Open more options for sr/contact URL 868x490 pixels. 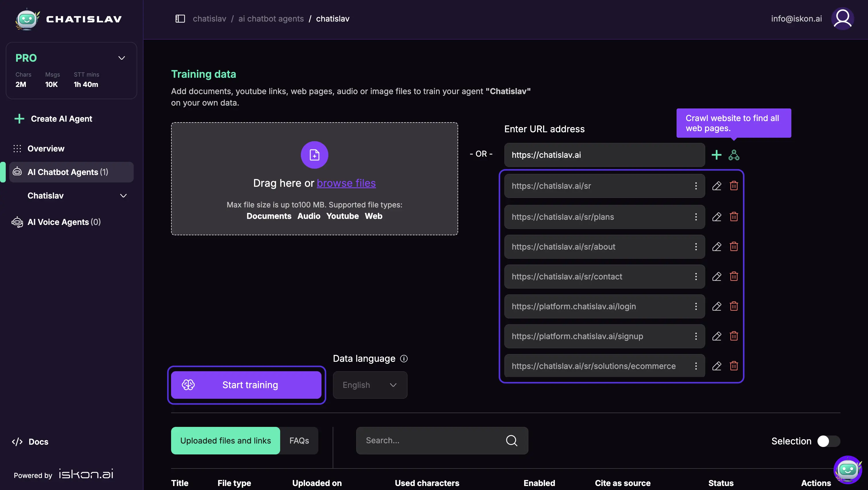click(x=696, y=277)
